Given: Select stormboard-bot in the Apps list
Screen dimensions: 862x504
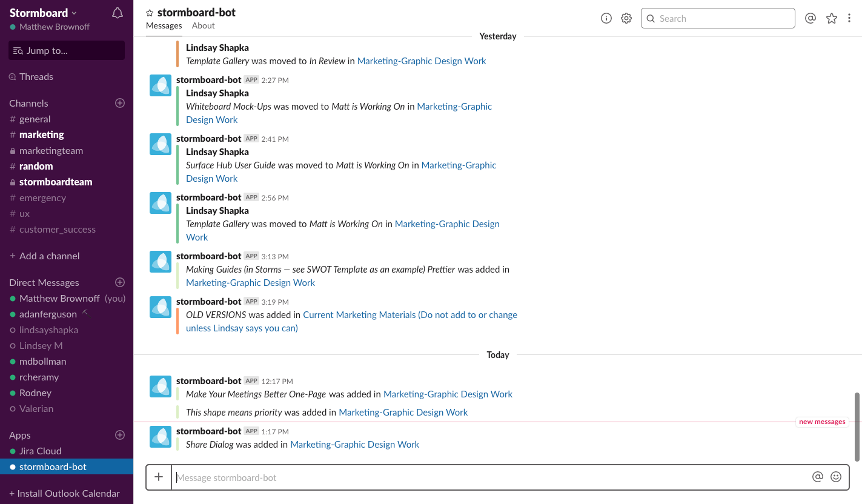Looking at the screenshot, I should click(x=67, y=466).
